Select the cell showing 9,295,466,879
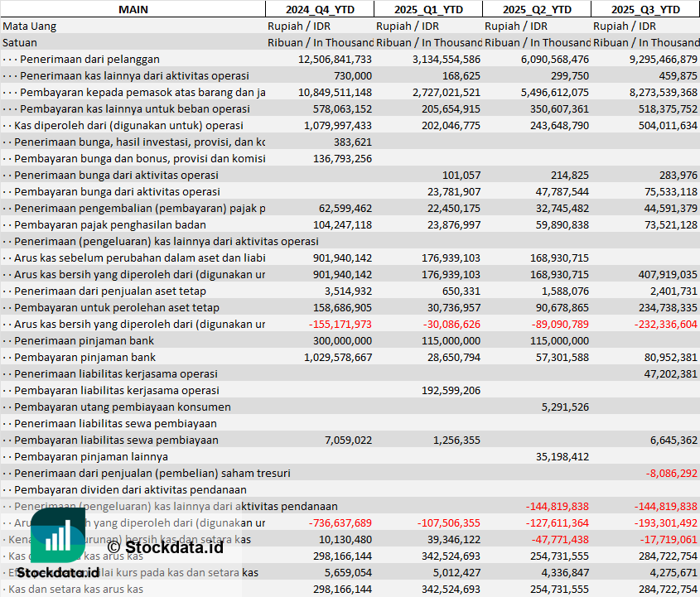Image resolution: width=700 pixels, height=597 pixels. [652, 59]
